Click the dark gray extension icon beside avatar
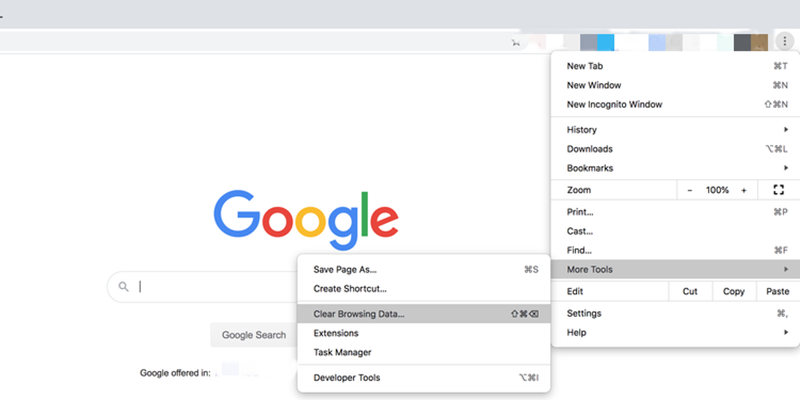 (742, 42)
